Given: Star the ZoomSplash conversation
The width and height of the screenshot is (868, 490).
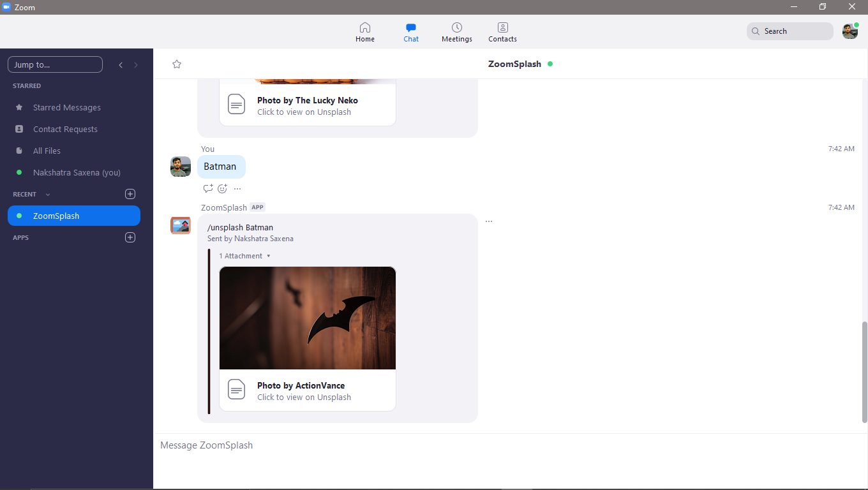Looking at the screenshot, I should point(177,64).
